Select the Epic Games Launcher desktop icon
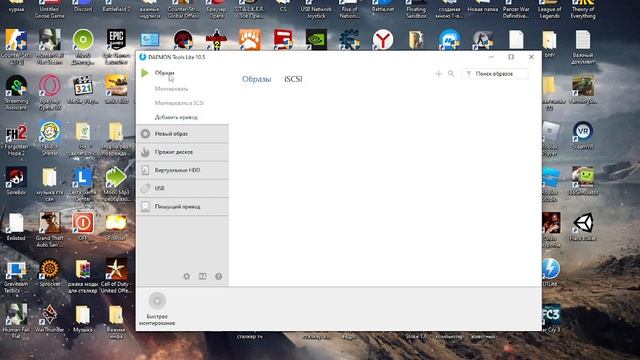This screenshot has height=360, width=640. click(x=116, y=46)
